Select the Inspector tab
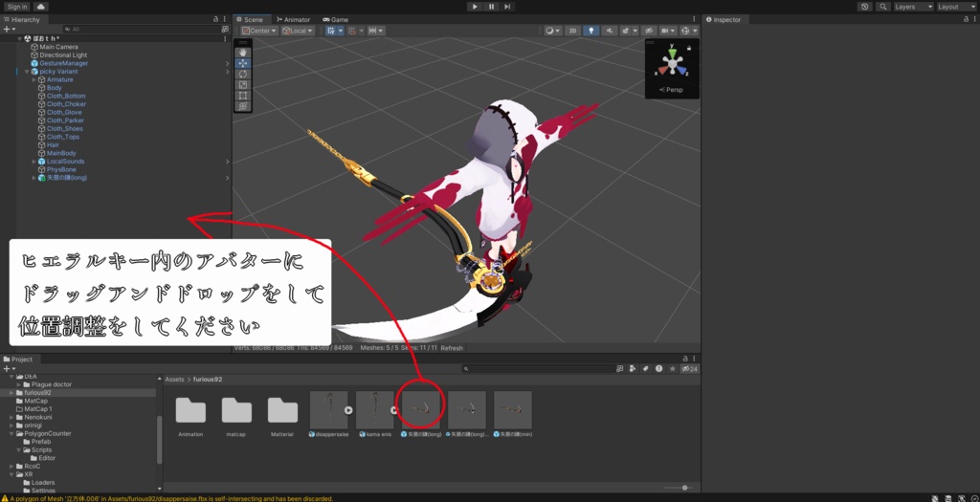Screen dimensions: 980x502 724,19
